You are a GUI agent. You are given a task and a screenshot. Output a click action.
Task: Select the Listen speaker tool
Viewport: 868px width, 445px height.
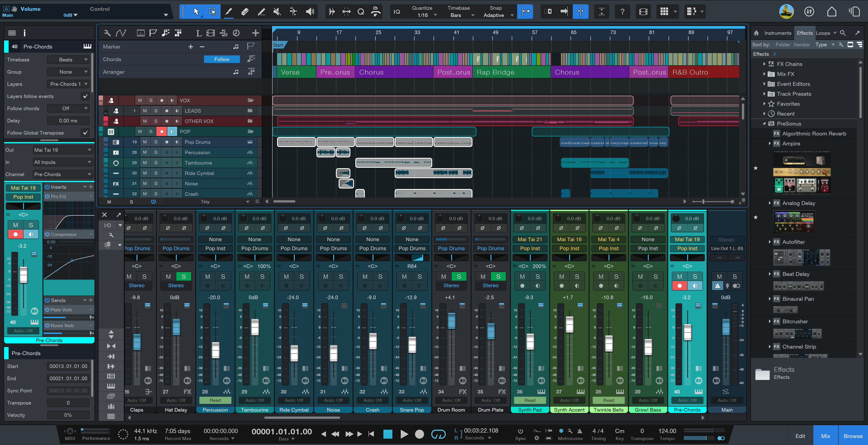point(310,12)
